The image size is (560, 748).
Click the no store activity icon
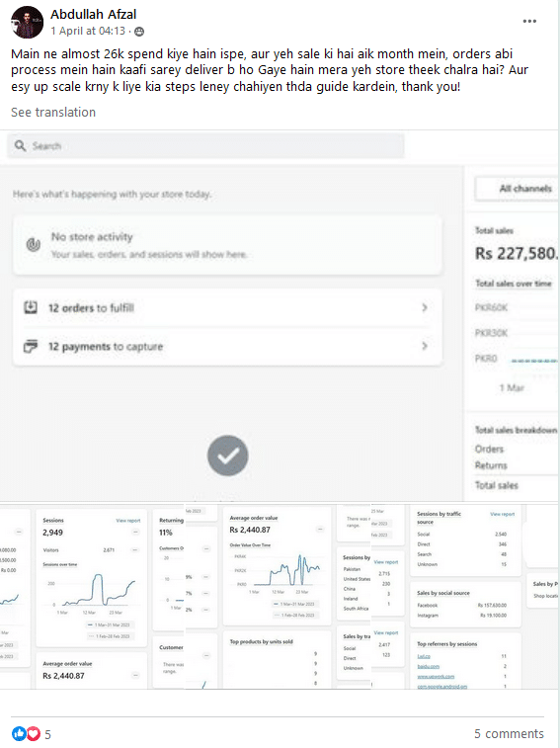coord(33,245)
